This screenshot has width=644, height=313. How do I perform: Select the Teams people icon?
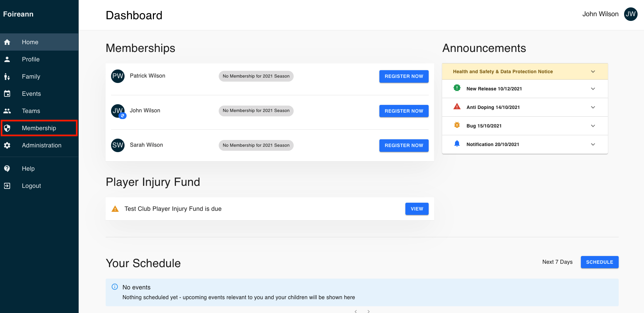7,111
